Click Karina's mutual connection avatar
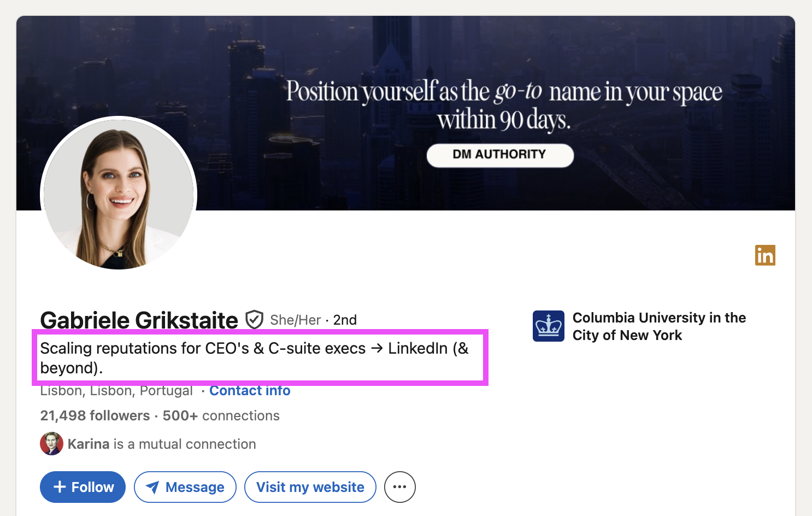 (51, 444)
